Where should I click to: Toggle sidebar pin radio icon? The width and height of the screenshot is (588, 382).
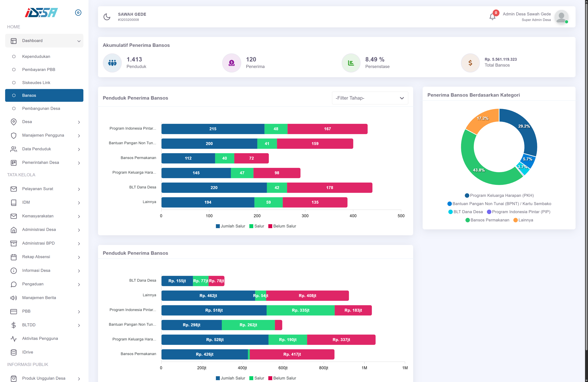click(78, 13)
